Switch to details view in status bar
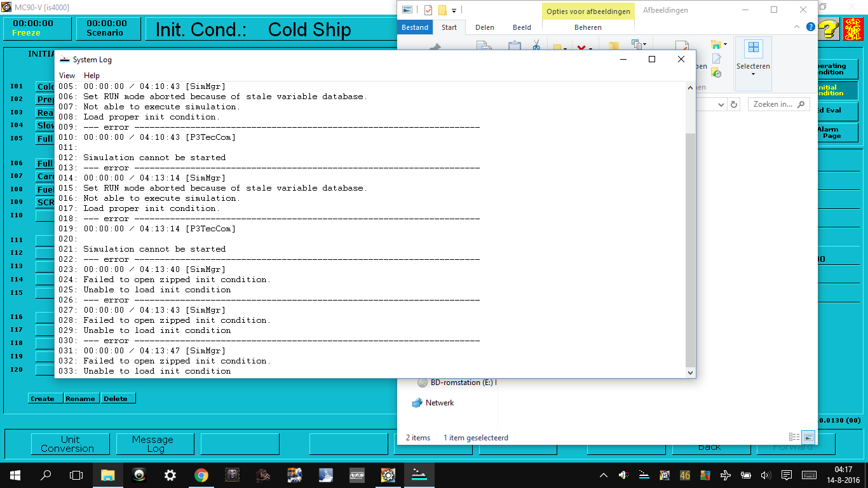This screenshot has height=488, width=868. [x=794, y=437]
